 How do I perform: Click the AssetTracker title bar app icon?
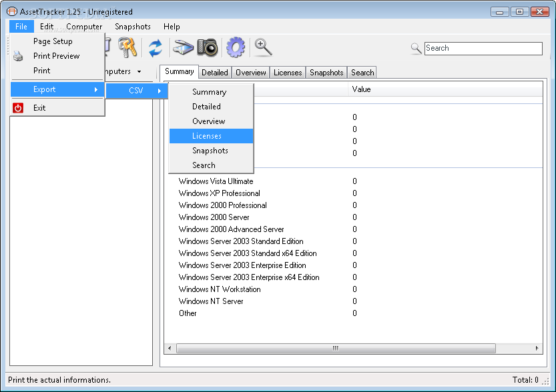point(12,11)
